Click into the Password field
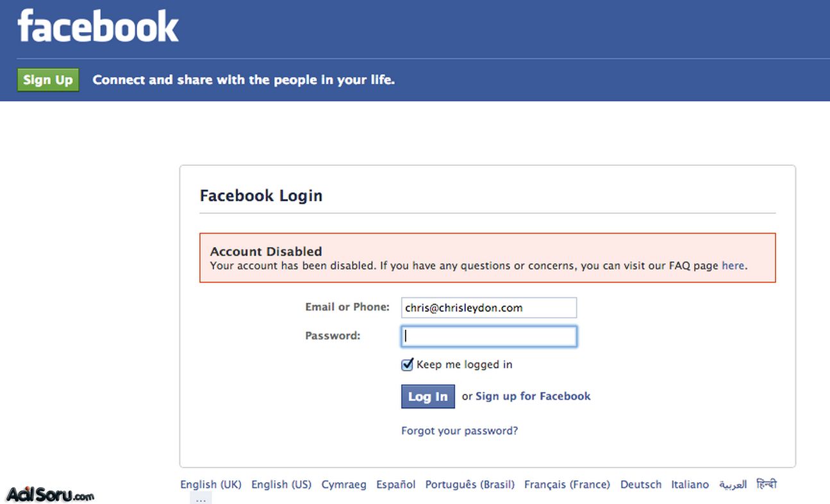 489,336
